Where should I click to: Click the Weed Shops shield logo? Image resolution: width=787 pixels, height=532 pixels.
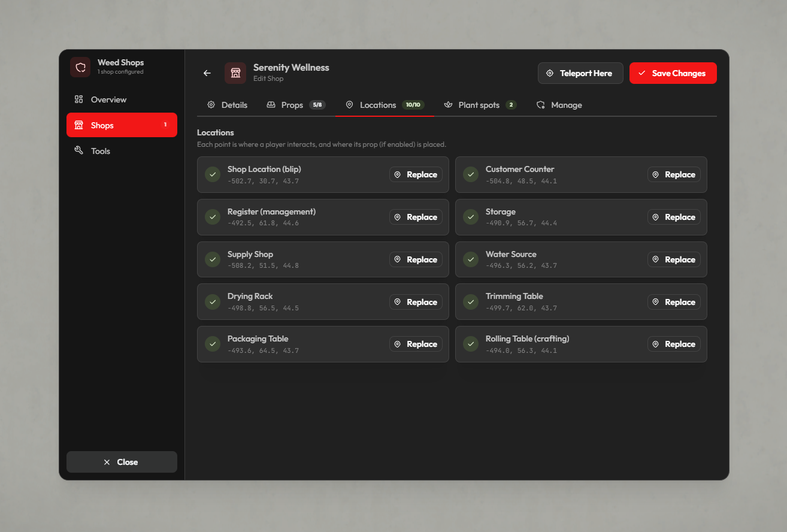(80, 67)
